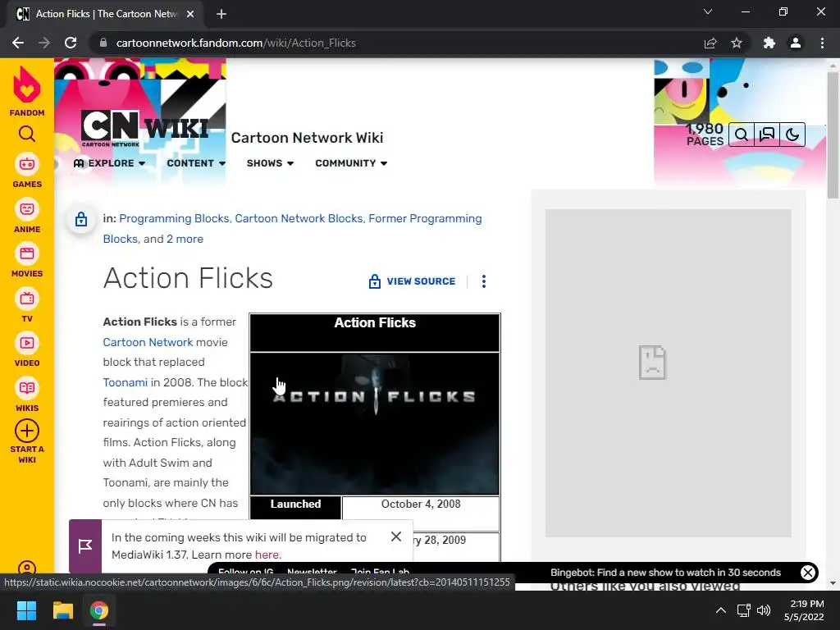Bookmark this page with star icon

737,43
